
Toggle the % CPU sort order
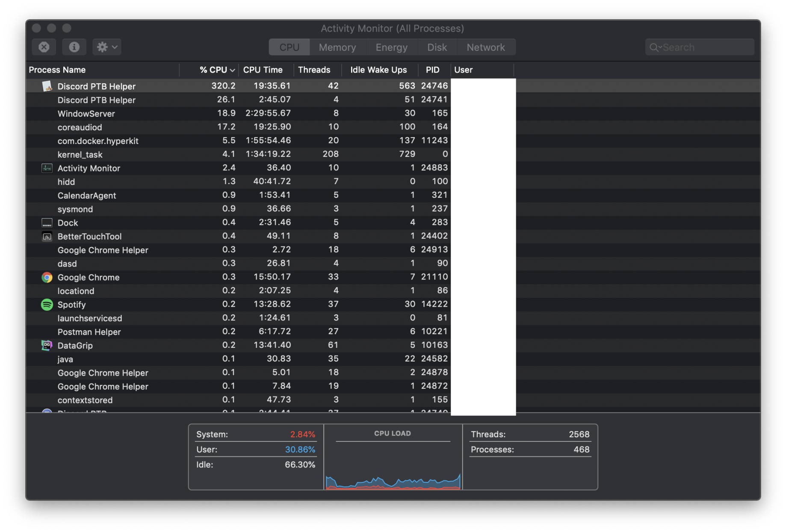pyautogui.click(x=210, y=70)
